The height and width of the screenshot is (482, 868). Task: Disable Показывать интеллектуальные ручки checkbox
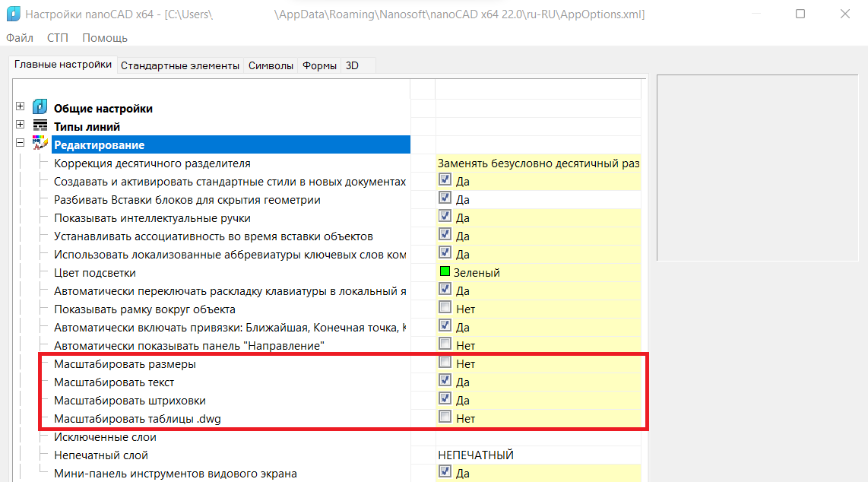[x=445, y=217]
